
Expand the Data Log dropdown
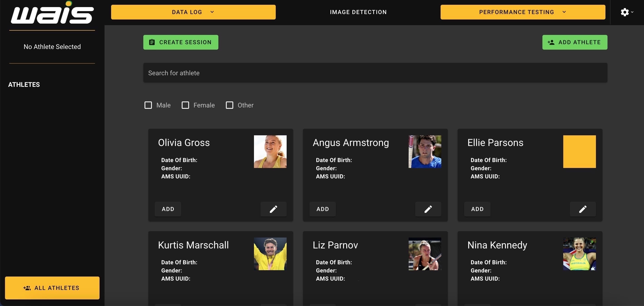(193, 12)
